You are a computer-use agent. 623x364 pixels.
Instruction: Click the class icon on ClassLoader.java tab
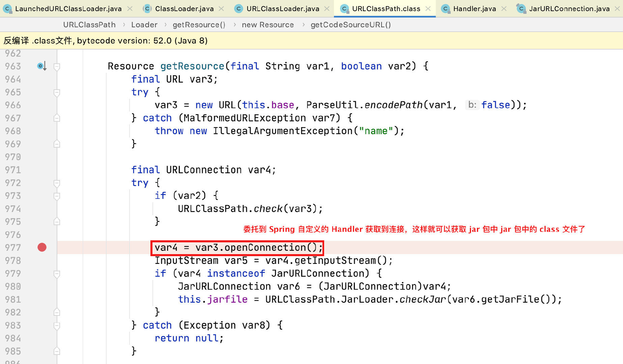tap(147, 9)
